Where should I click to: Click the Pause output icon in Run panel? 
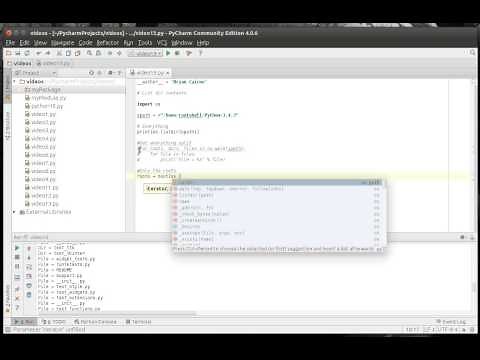(x=17, y=267)
